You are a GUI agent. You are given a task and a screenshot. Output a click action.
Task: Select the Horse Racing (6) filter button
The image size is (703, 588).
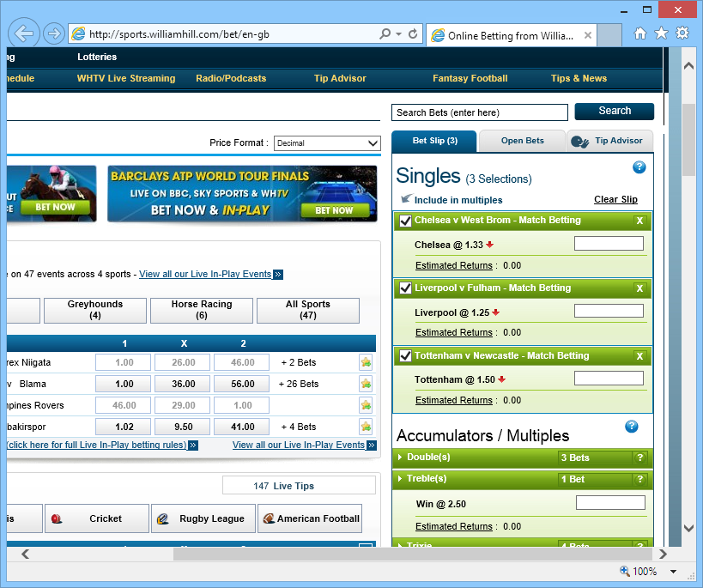[202, 310]
